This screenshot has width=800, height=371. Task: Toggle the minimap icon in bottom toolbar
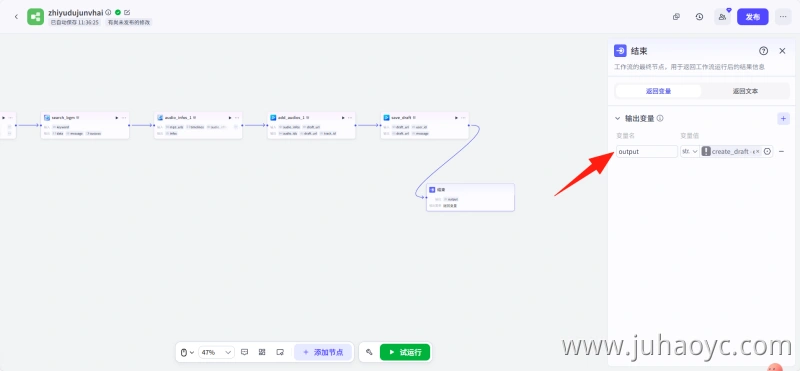(280, 352)
